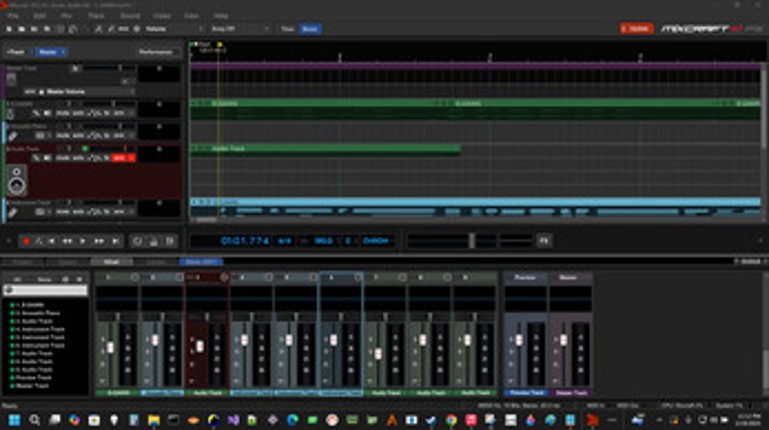The image size is (769, 430).
Task: Click the Master channel fader in the mixer
Action: [563, 341]
